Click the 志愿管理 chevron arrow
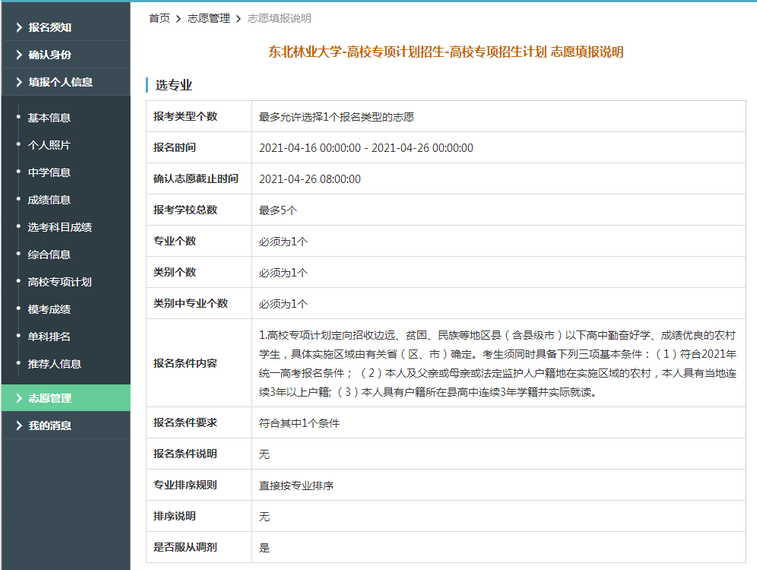Viewport: 757px width, 570px height. click(19, 398)
